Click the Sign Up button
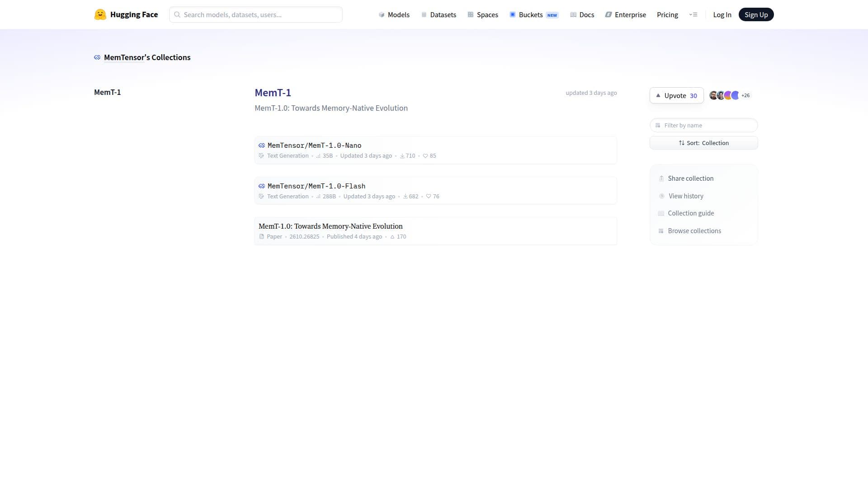The width and height of the screenshot is (868, 488). point(756,14)
